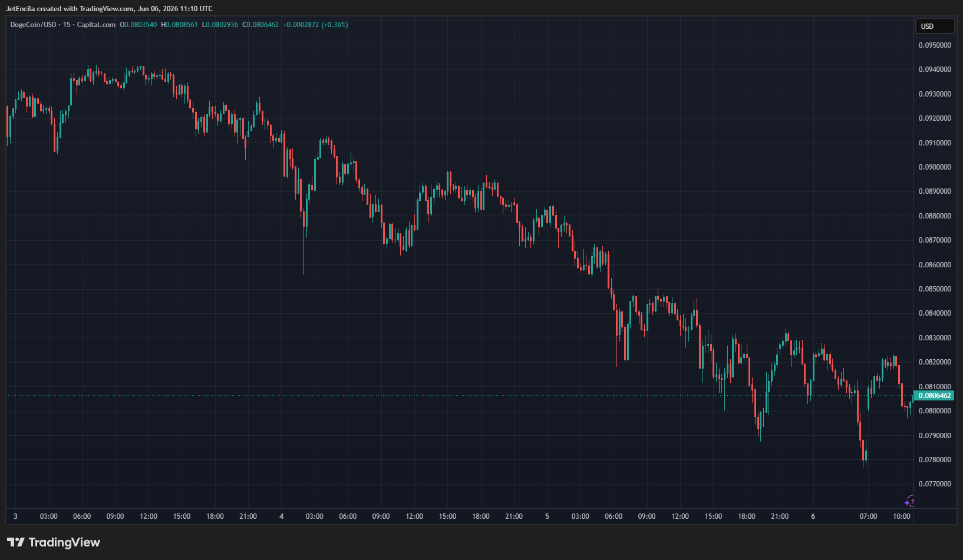Click the 0.0940000 price axis label

point(935,69)
